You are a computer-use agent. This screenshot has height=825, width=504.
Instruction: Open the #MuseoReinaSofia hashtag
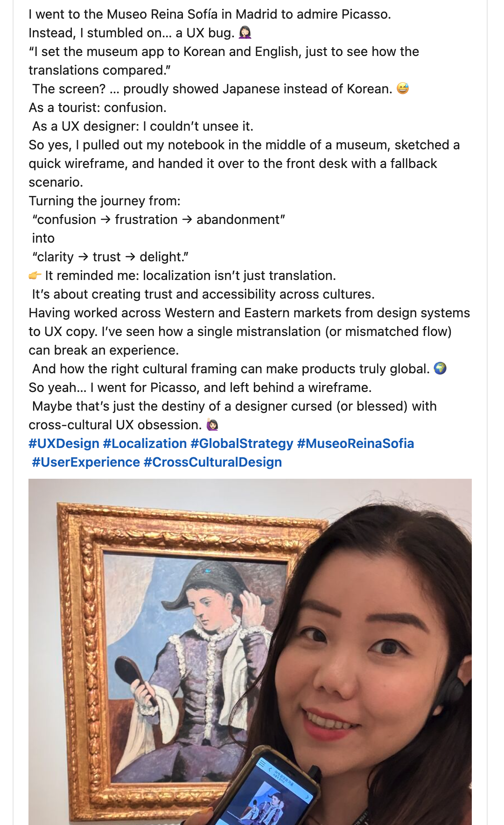pos(355,443)
